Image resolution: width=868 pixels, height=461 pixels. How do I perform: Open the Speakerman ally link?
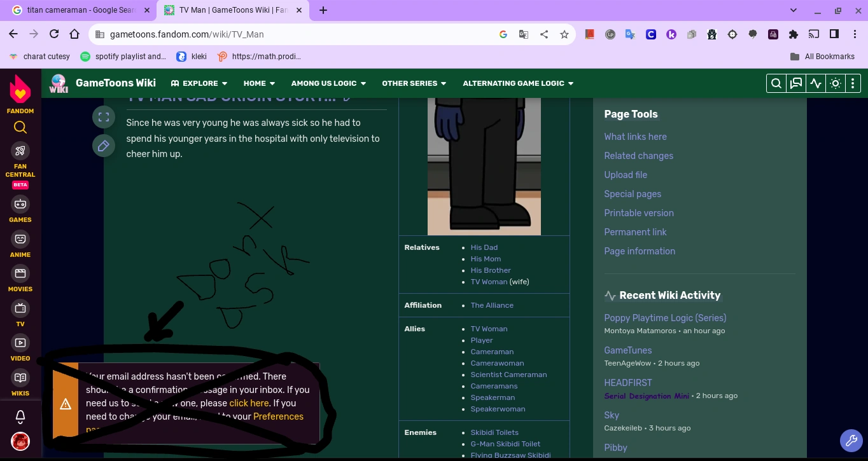pos(493,397)
